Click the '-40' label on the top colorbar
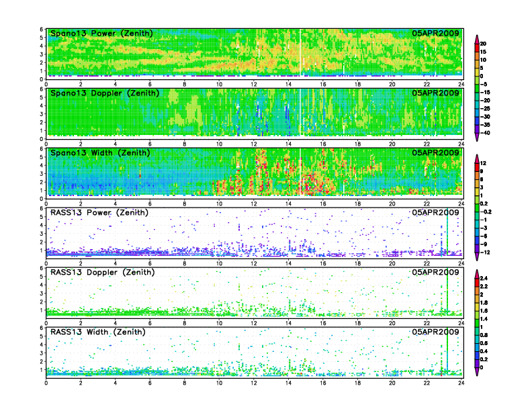The width and height of the screenshot is (532, 411). pyautogui.click(x=485, y=133)
